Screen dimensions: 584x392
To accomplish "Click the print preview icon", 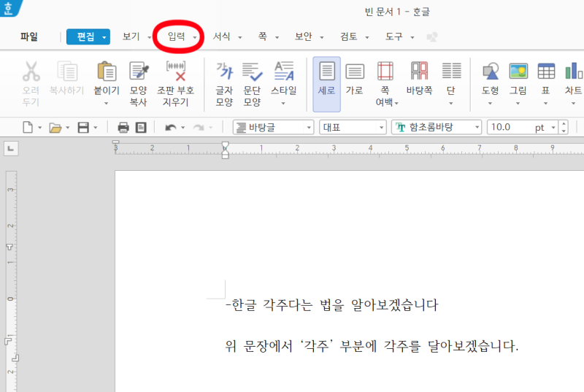I will pyautogui.click(x=141, y=127).
